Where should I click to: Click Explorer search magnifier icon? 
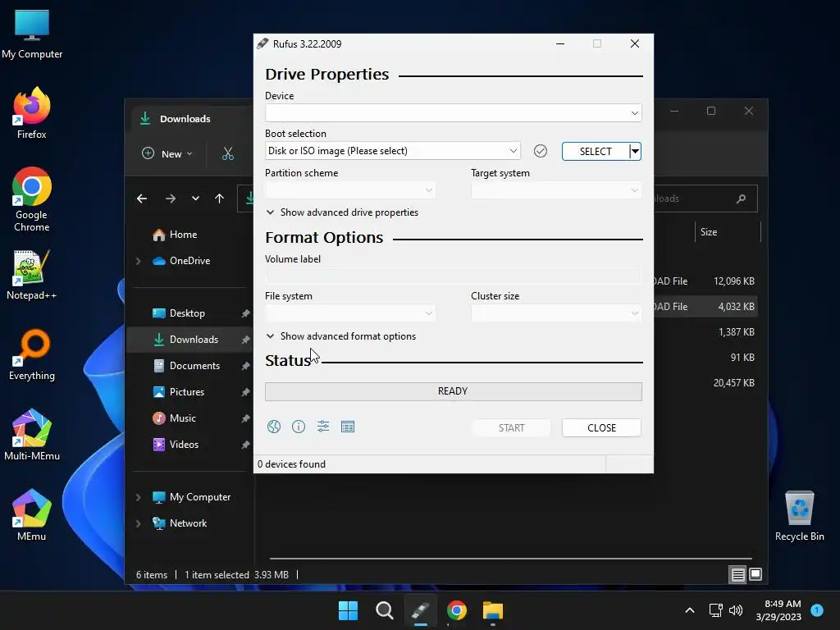[742, 199]
